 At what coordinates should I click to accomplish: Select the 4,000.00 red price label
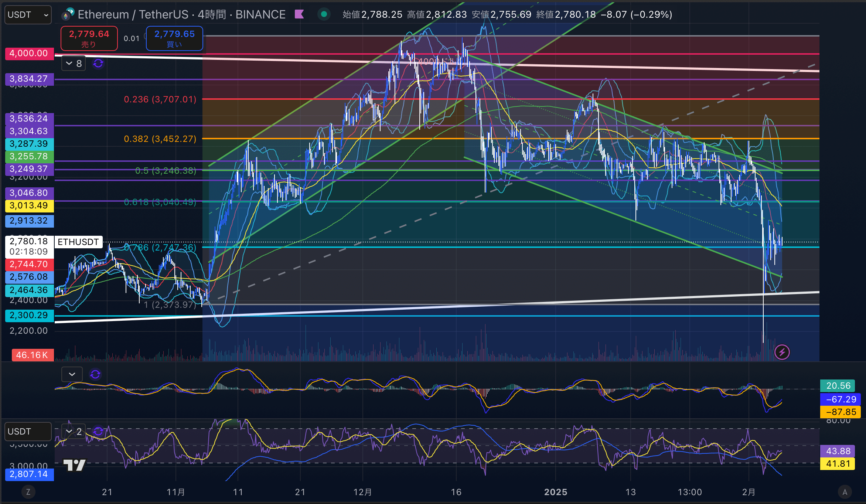[x=29, y=54]
